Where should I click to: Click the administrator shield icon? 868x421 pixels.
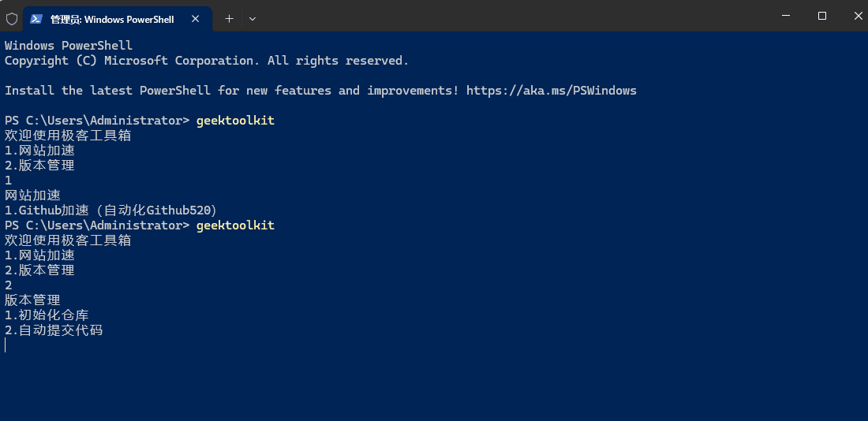(12, 19)
